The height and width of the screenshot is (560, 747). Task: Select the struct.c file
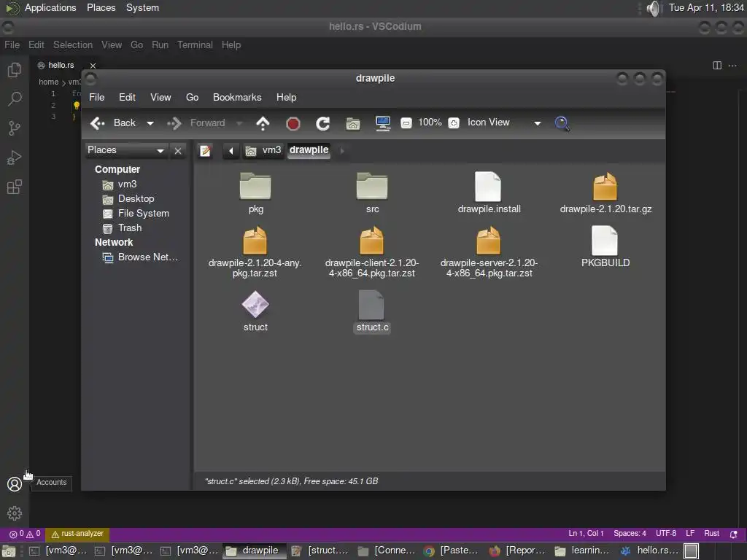[x=372, y=312]
